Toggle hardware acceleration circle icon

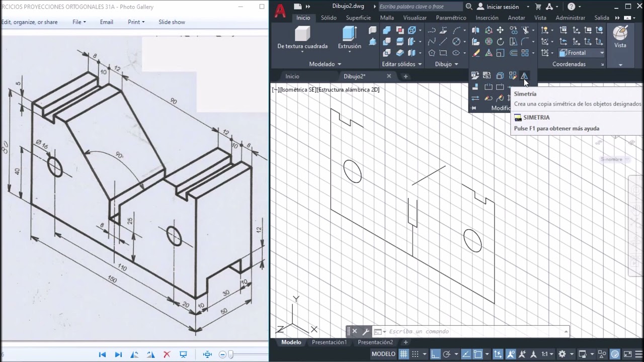tap(615, 354)
